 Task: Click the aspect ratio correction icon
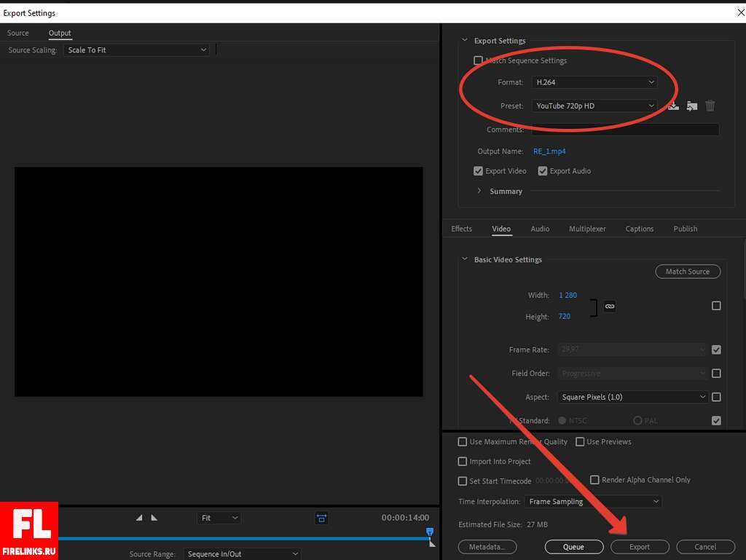[x=321, y=518]
